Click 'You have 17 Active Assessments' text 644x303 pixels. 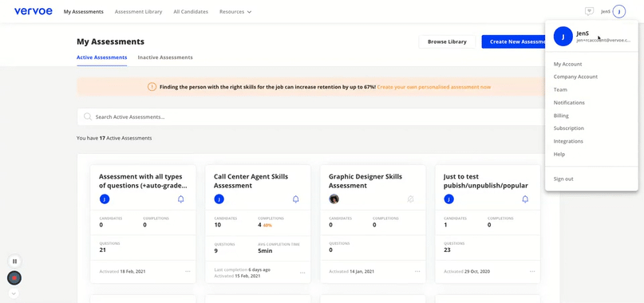(x=114, y=139)
